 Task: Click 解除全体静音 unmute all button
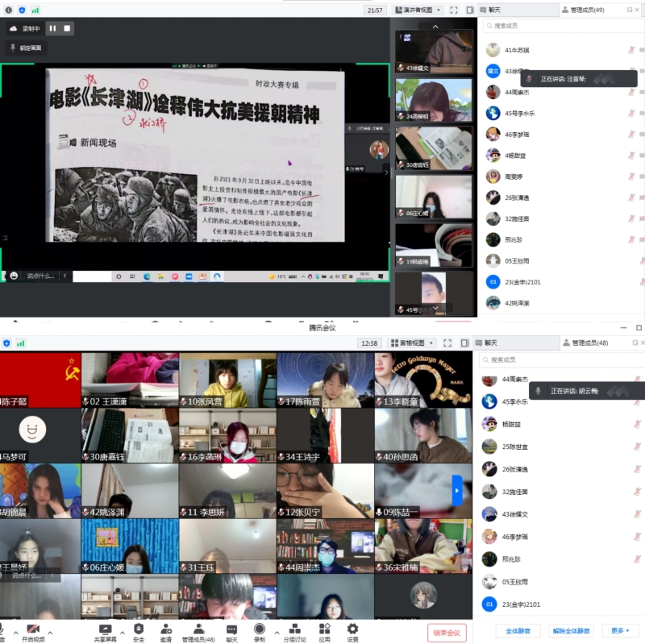click(x=571, y=631)
